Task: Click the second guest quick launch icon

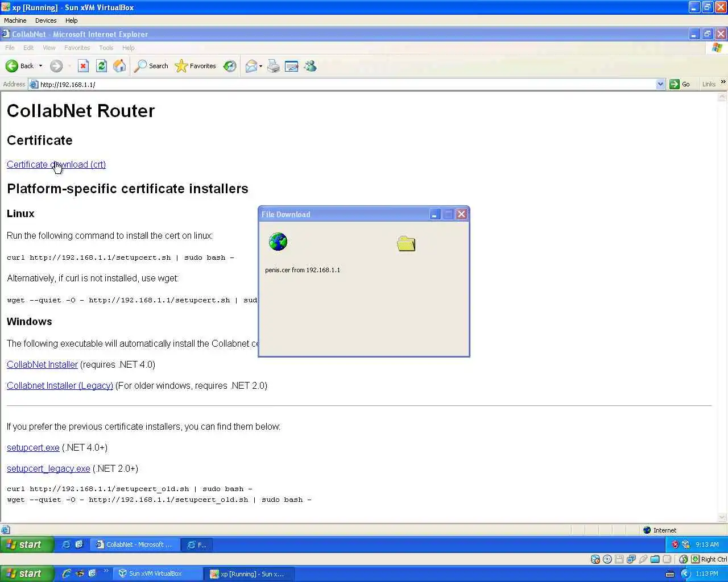Action: 79,544
